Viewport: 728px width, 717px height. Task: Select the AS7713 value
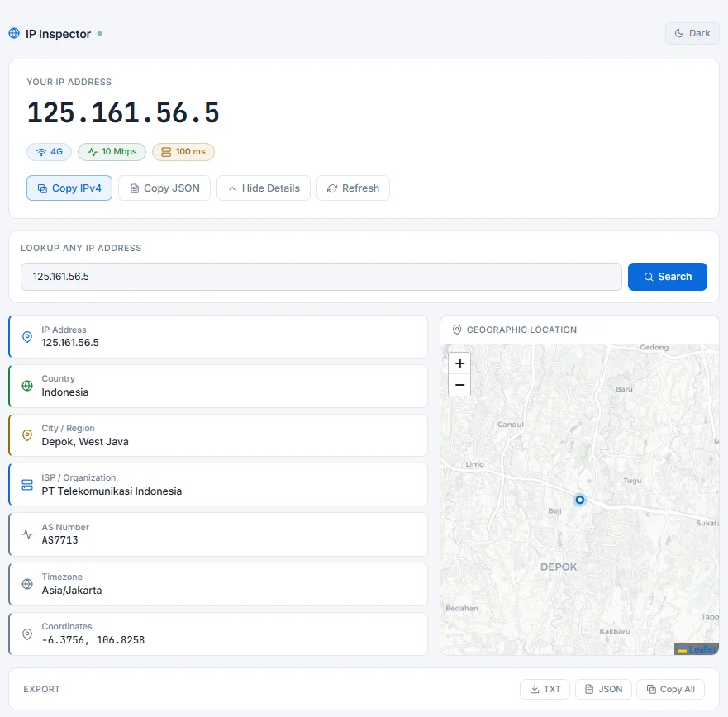pyautogui.click(x=59, y=540)
